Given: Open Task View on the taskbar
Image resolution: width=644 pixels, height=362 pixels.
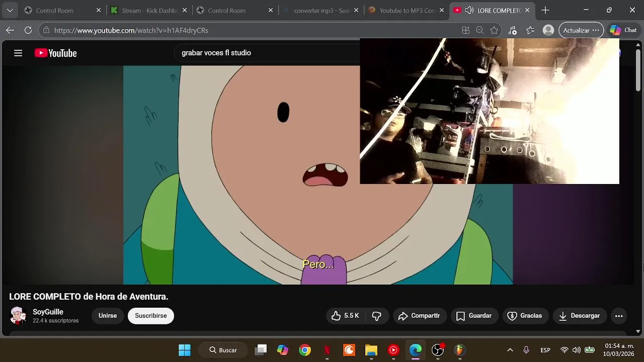Looking at the screenshot, I should [261, 350].
